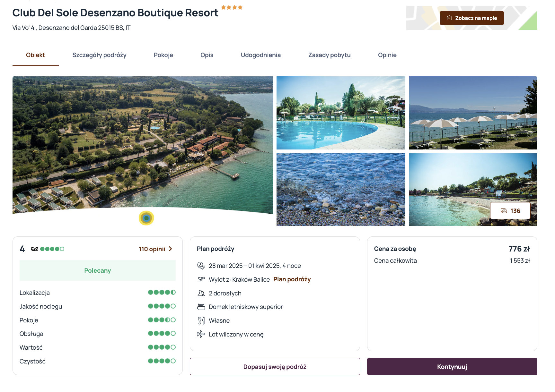
Task: Open the swimming pool photo
Action: [341, 113]
